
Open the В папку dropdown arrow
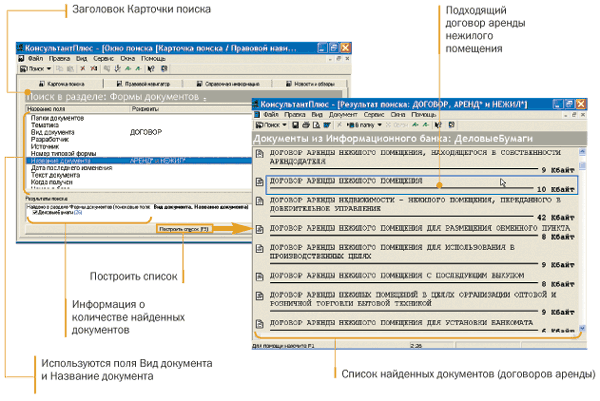tap(380, 125)
